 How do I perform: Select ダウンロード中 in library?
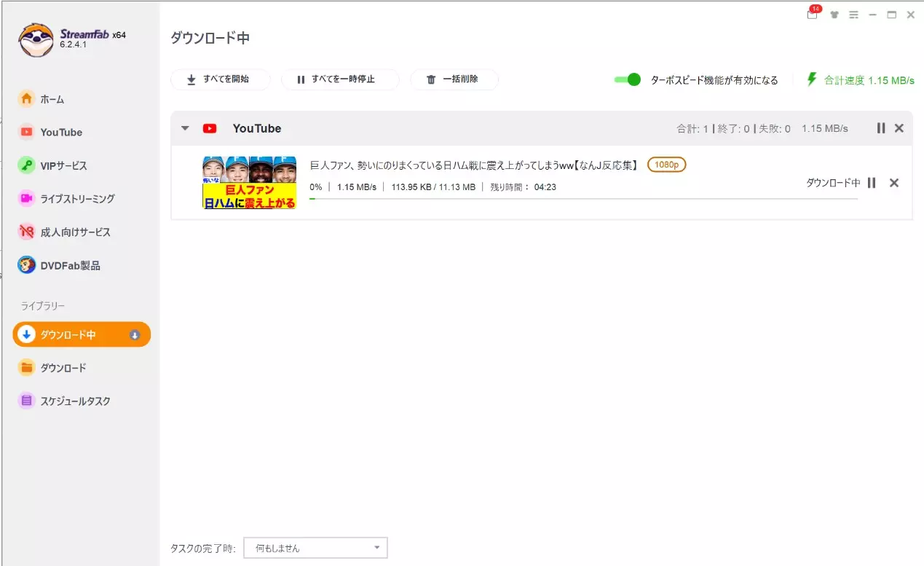tap(82, 334)
